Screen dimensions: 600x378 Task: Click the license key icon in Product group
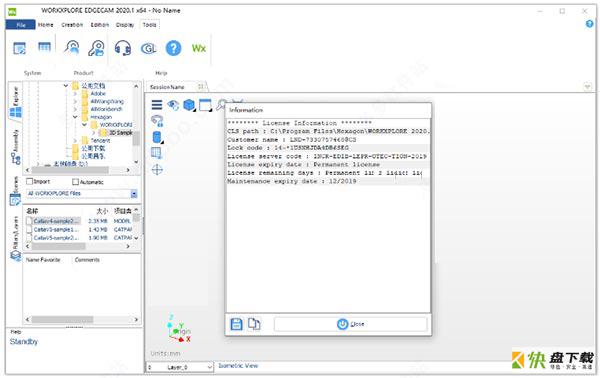click(x=96, y=48)
